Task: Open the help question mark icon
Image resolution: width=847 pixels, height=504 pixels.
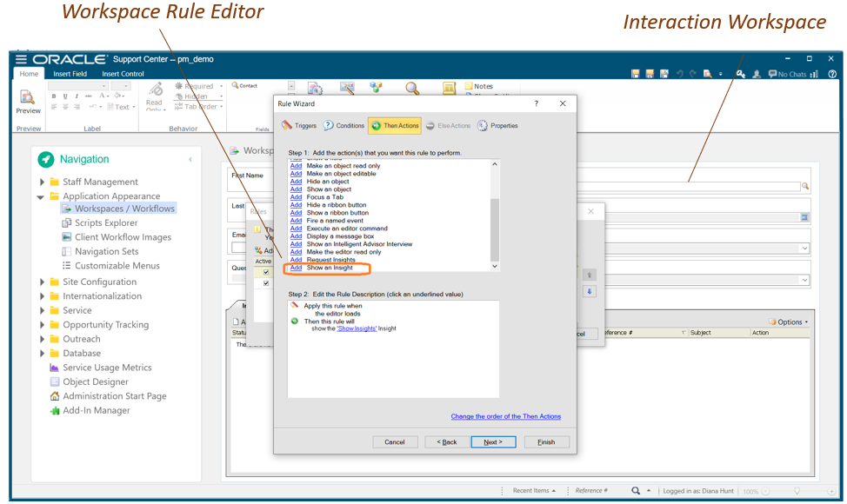Action: point(832,74)
